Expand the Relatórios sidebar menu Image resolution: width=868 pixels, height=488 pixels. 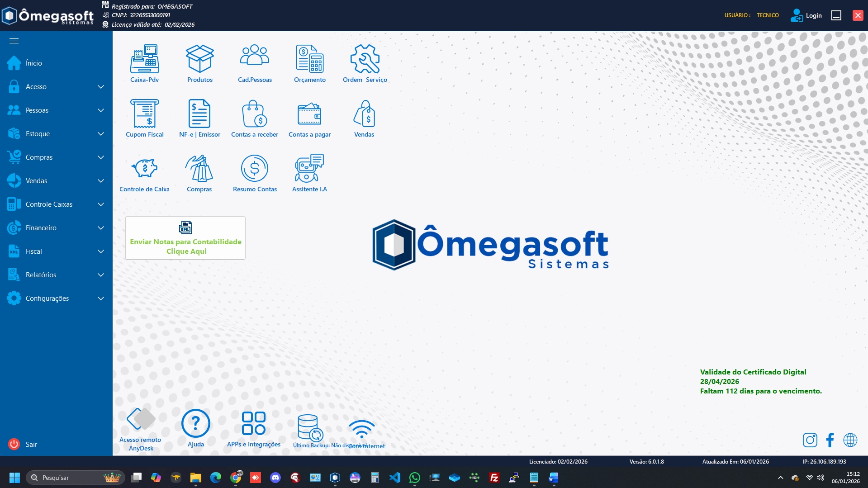56,275
